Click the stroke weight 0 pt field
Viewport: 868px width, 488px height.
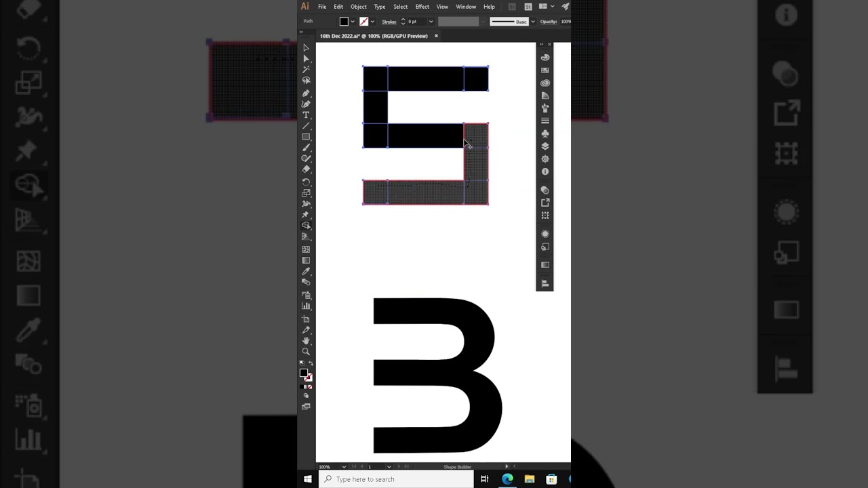[416, 22]
